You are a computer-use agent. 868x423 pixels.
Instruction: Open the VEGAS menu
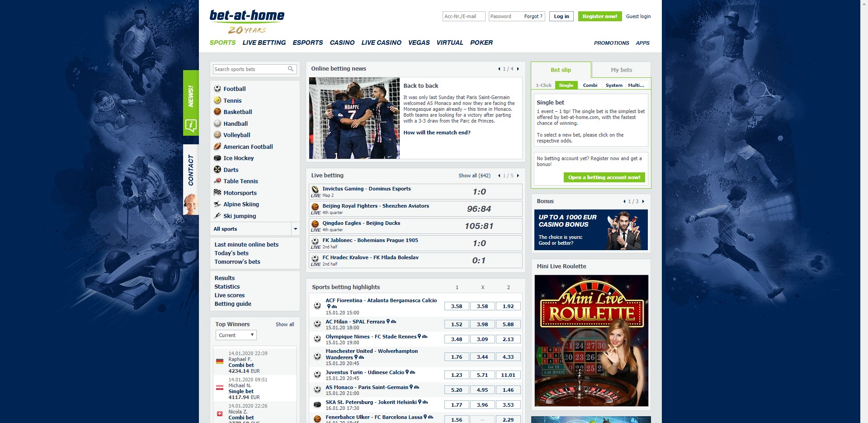(x=419, y=43)
